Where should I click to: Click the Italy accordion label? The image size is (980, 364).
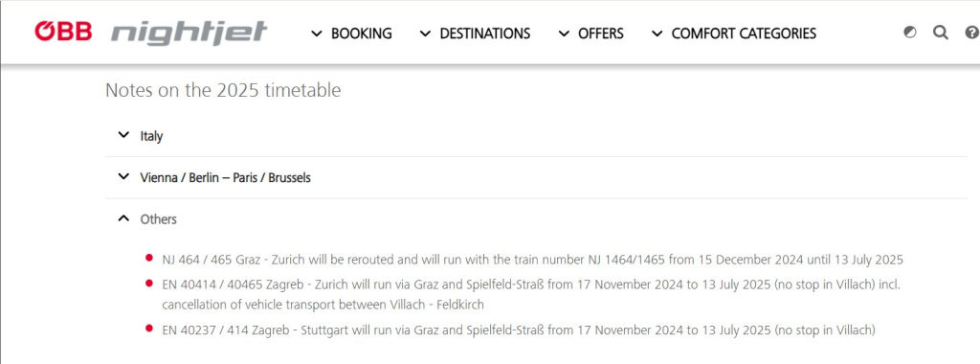pos(151,136)
